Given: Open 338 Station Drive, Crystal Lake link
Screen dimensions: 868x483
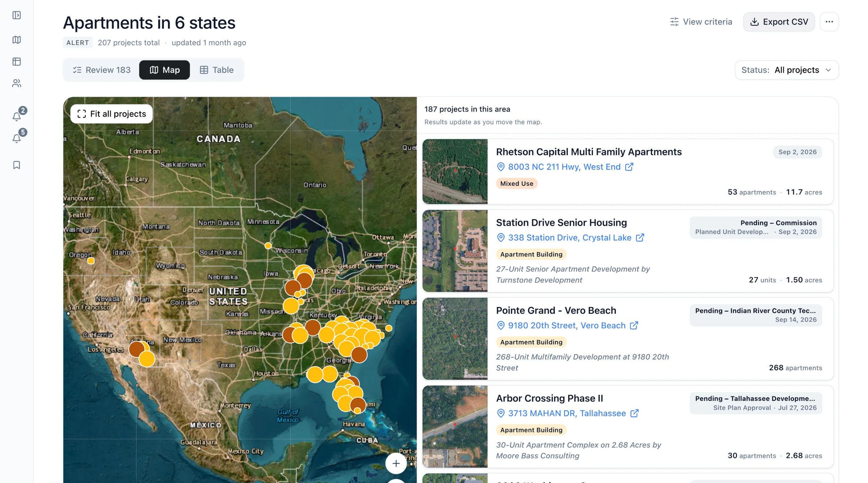Looking at the screenshot, I should 570,238.
